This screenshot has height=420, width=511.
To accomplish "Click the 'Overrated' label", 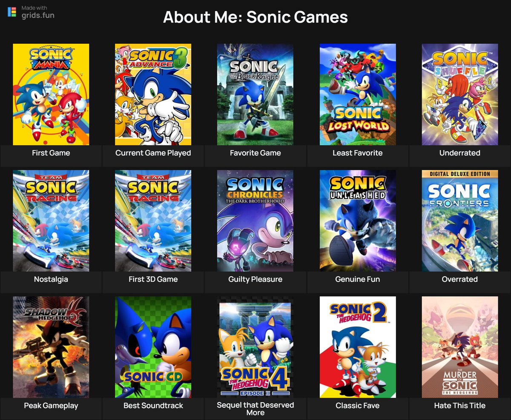I will (x=460, y=279).
